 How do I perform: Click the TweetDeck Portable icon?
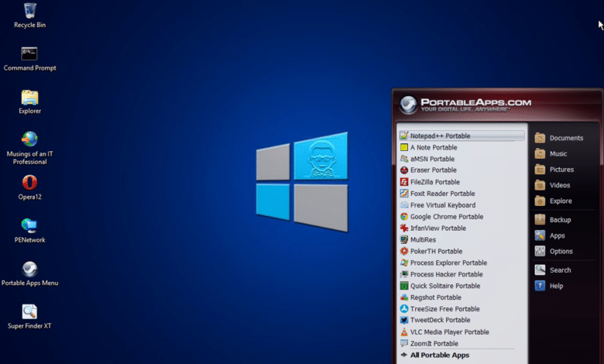(x=404, y=320)
